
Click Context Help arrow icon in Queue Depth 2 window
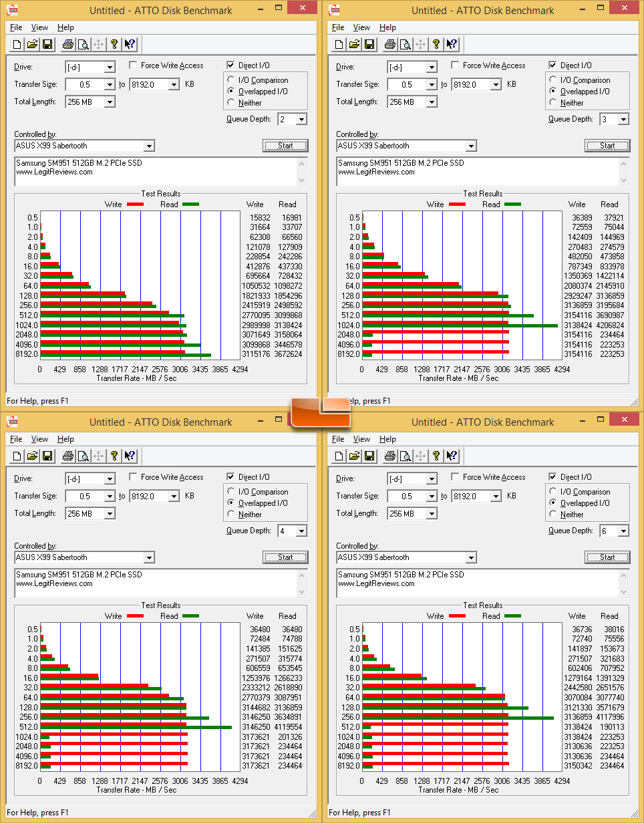pos(130,45)
